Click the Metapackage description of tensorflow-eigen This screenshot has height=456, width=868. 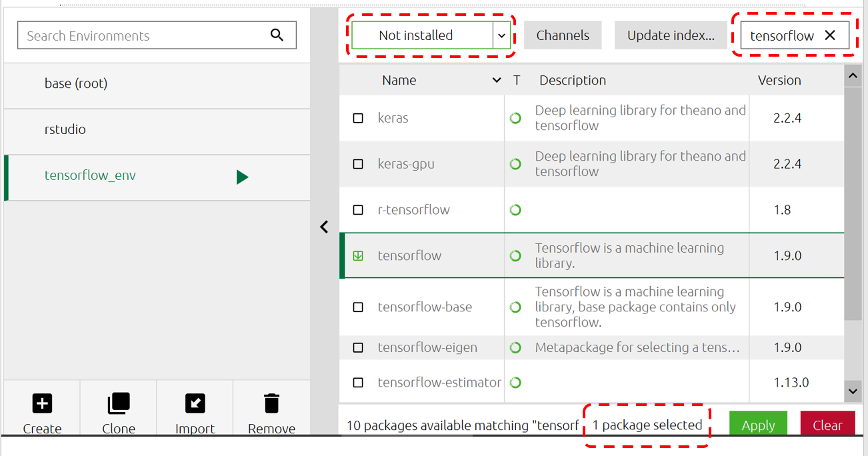pyautogui.click(x=637, y=347)
